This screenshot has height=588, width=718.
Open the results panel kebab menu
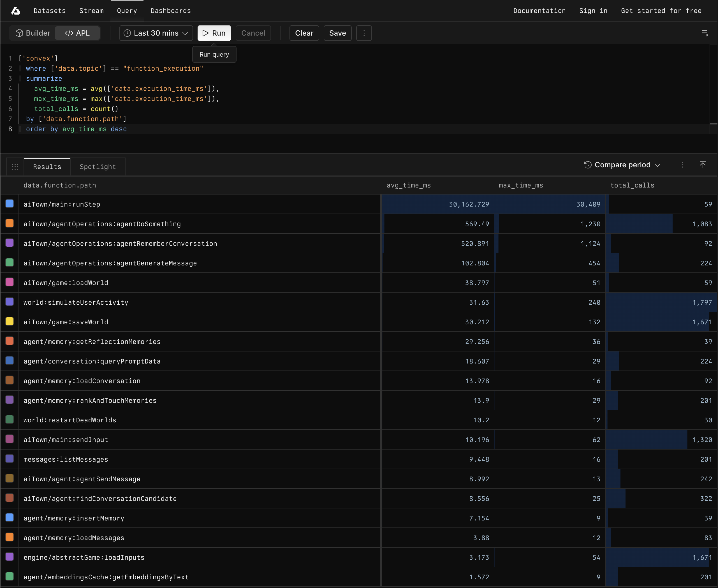tap(682, 165)
